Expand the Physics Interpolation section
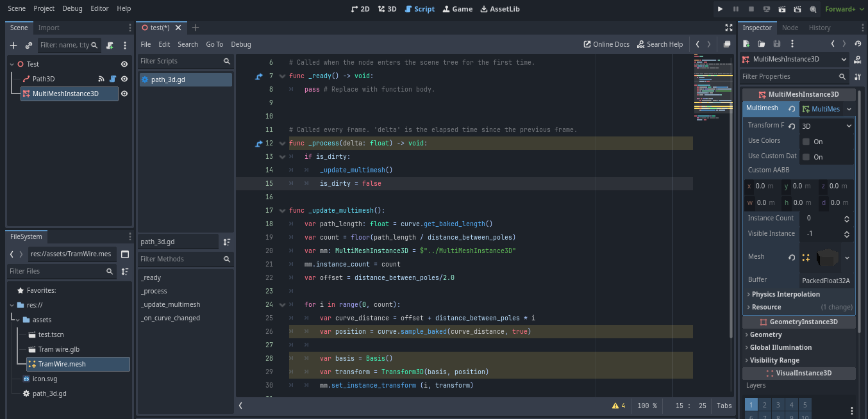 pos(785,294)
